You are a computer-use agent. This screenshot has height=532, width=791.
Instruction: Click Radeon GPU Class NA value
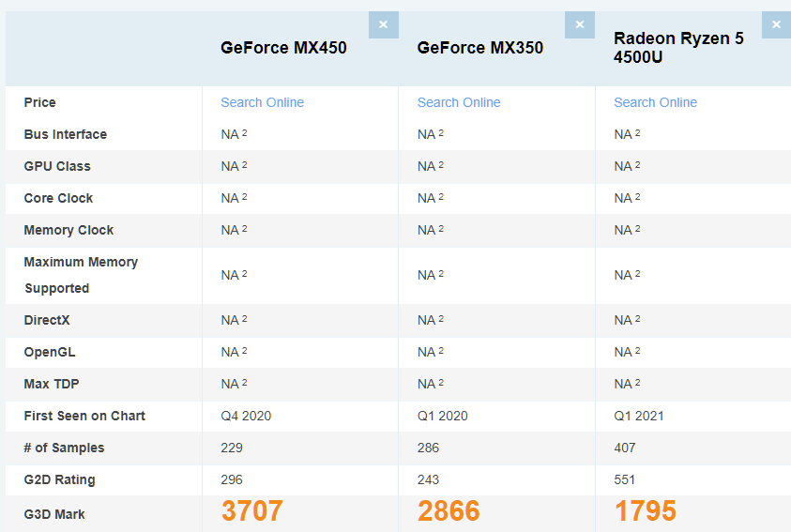point(627,166)
